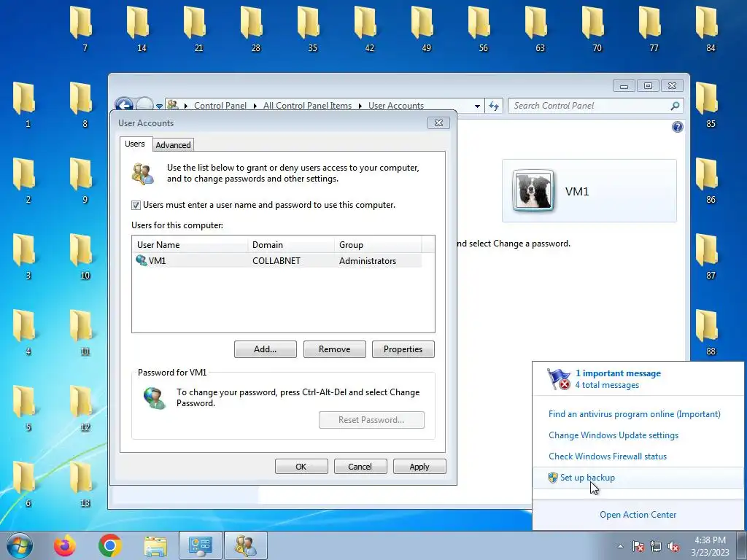Click the users-with-key icon in dialog
Screen dimensions: 747x560
pos(143,174)
